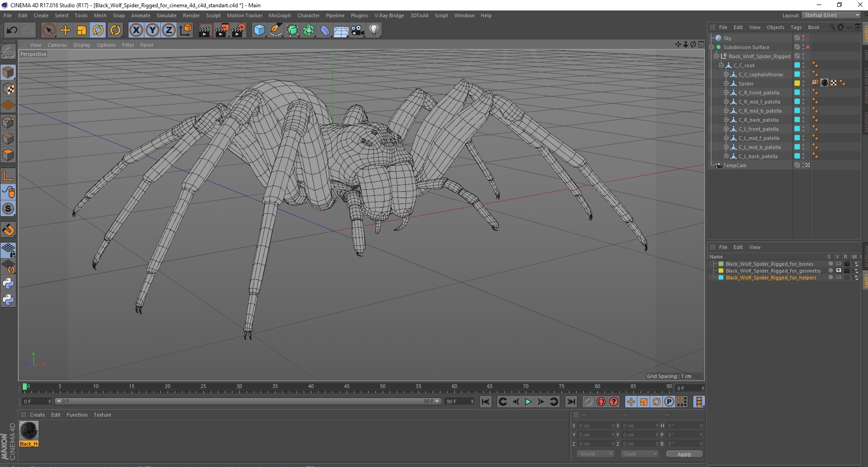Screen dimensions: 868x467
Task: Add a Camera object
Action: [358, 30]
